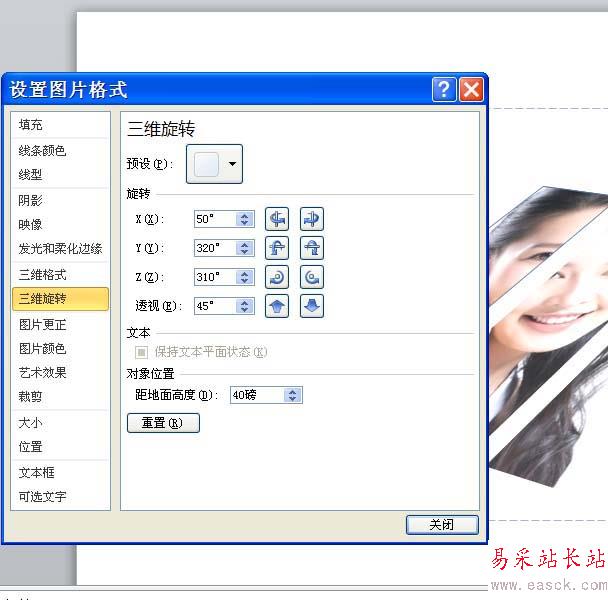The height and width of the screenshot is (600, 608).
Task: Rotate Y axis up icon button
Action: click(x=276, y=248)
